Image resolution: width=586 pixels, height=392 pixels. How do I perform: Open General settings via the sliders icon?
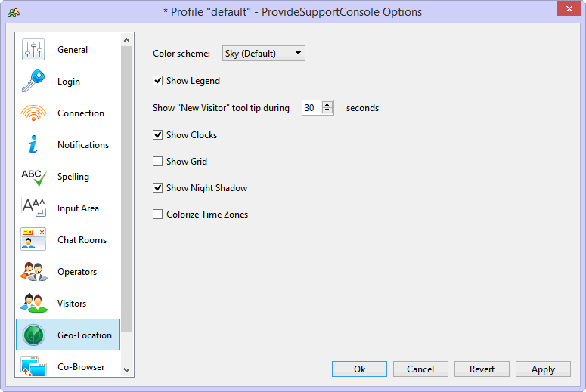pyautogui.click(x=33, y=49)
